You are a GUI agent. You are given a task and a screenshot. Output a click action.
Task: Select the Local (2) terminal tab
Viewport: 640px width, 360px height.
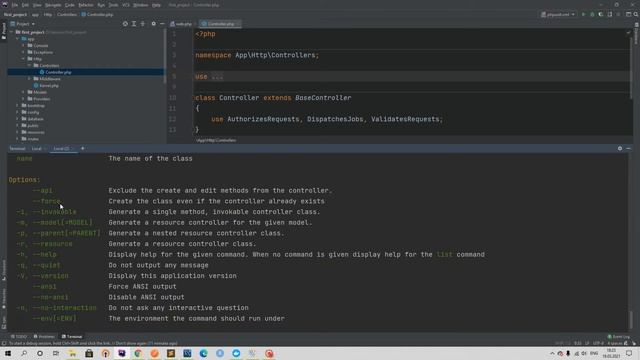coord(61,149)
